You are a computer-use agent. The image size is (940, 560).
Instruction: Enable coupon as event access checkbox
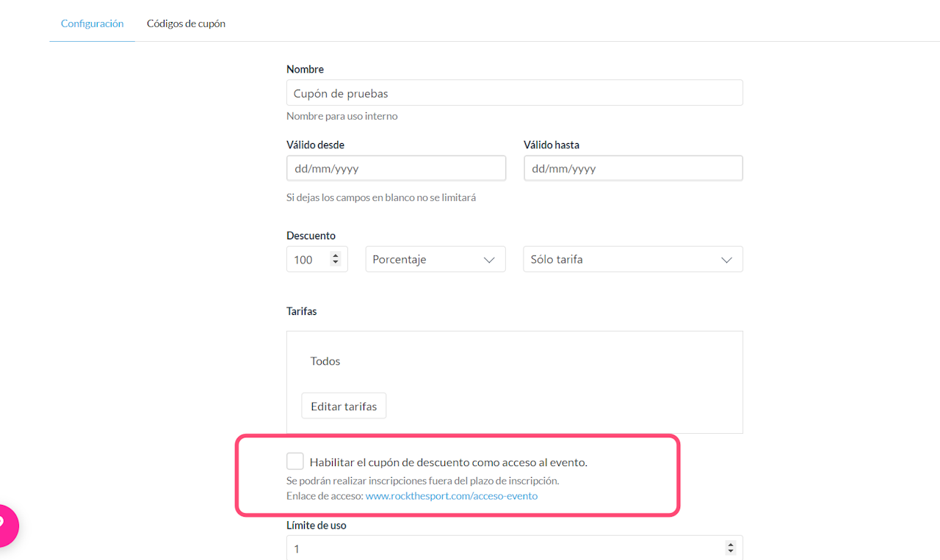(x=294, y=461)
